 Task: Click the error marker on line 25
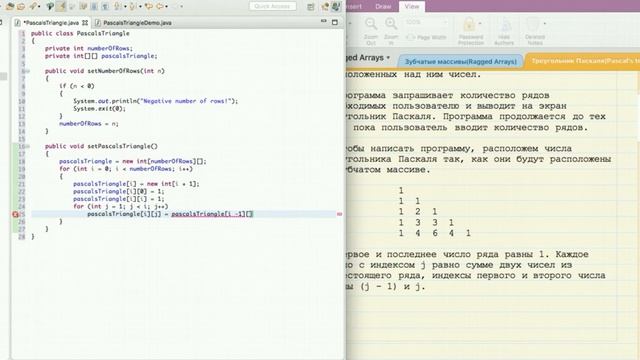[x=15, y=214]
